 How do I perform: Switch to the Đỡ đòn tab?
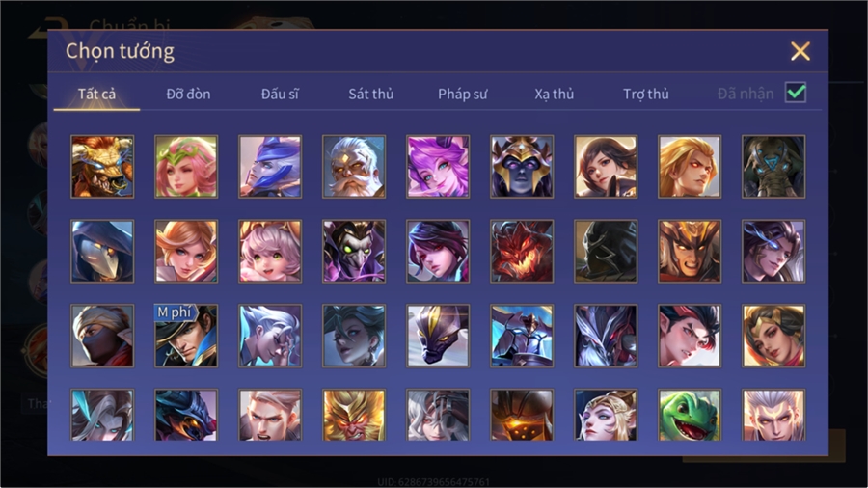pyautogui.click(x=188, y=95)
